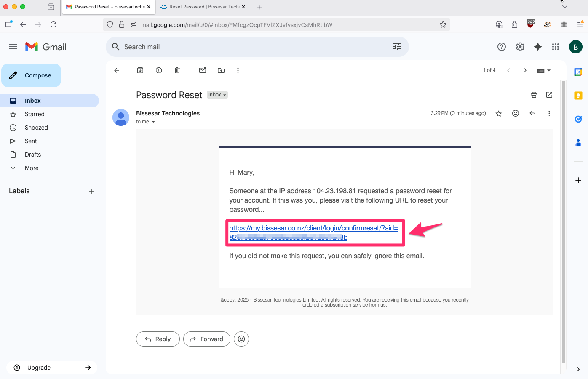The image size is (588, 379).
Task: Open input tools keyboard dropdown
Action: 544,71
